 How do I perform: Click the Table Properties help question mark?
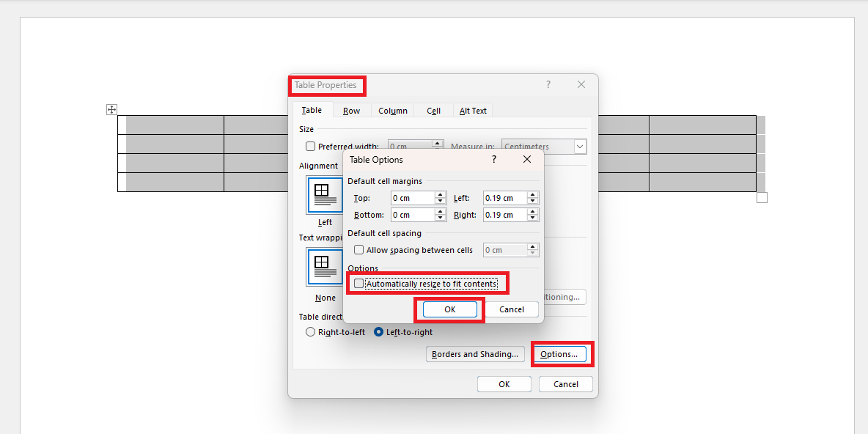click(x=548, y=85)
